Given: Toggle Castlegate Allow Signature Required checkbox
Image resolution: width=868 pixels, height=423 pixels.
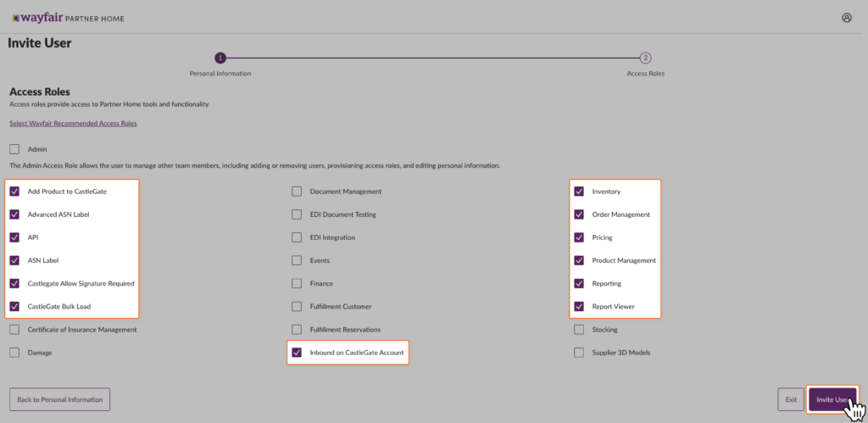Looking at the screenshot, I should click(14, 283).
